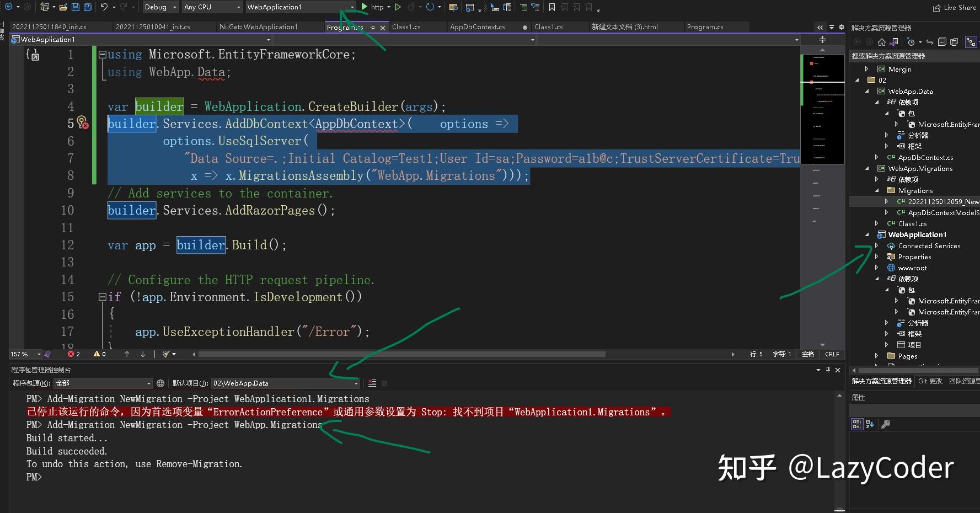The width and height of the screenshot is (980, 513).
Task: Click the restart/refresh circular arrow icon
Action: [430, 7]
